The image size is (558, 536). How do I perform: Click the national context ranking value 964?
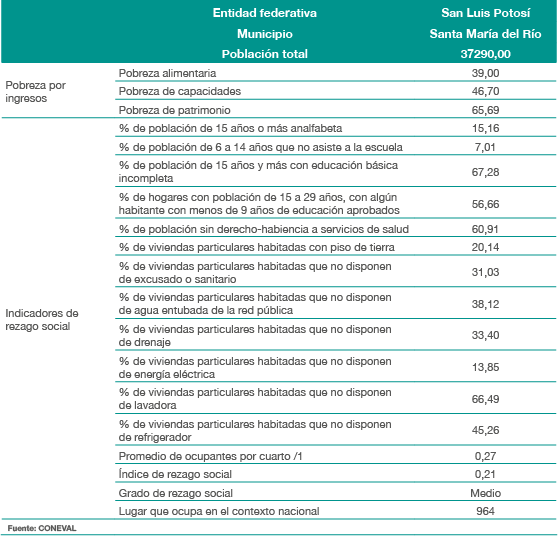coord(485,511)
